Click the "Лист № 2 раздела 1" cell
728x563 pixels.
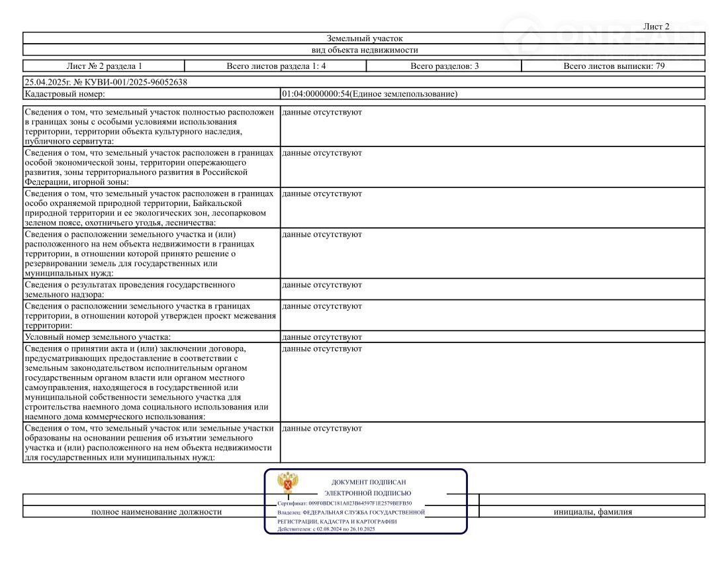point(104,66)
